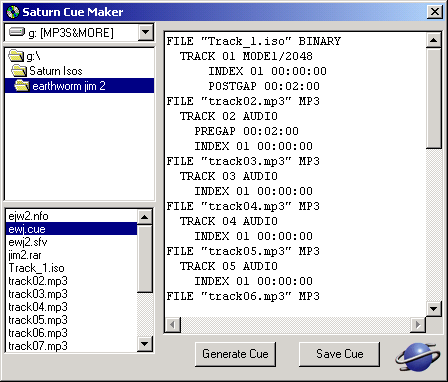Click cue text scroll down arrow
448x382 pixels.
(433, 308)
